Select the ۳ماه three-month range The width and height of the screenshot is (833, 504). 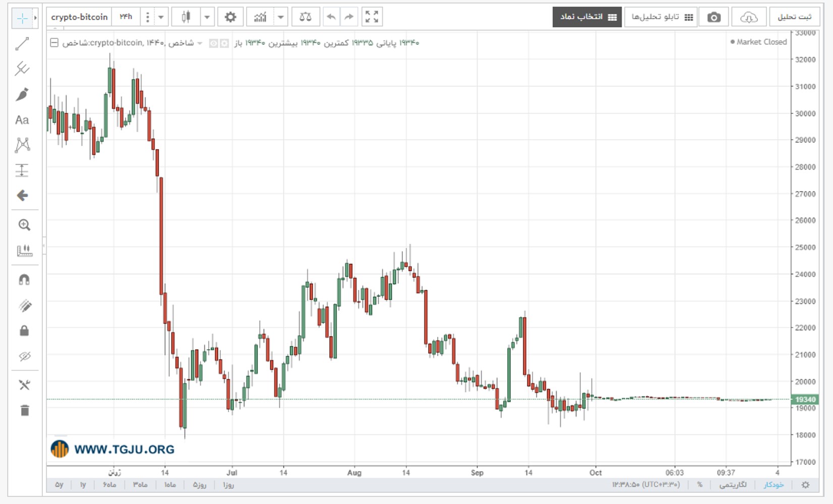pos(140,485)
